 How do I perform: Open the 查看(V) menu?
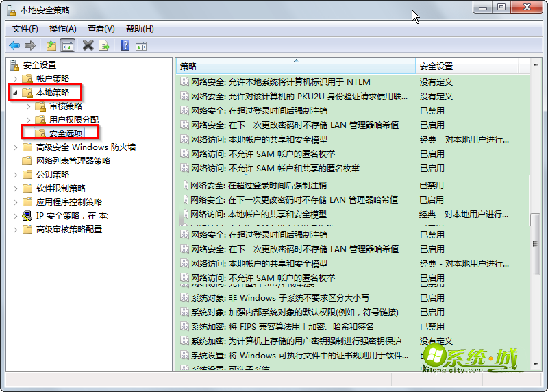[x=101, y=29]
